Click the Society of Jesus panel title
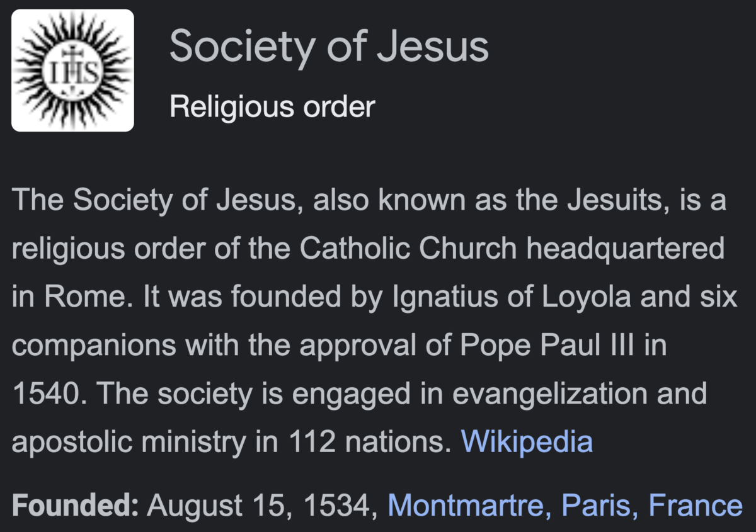The height and width of the screenshot is (532, 756). tap(329, 47)
